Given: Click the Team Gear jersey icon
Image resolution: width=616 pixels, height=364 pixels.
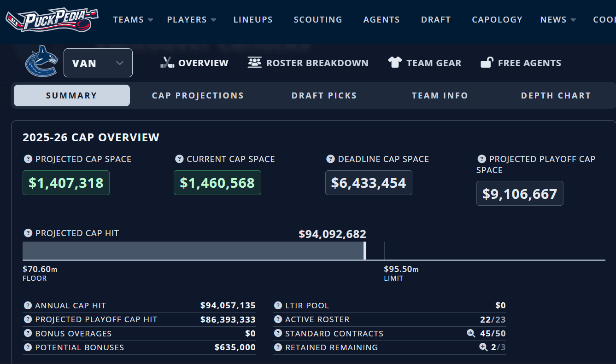Looking at the screenshot, I should coord(395,63).
